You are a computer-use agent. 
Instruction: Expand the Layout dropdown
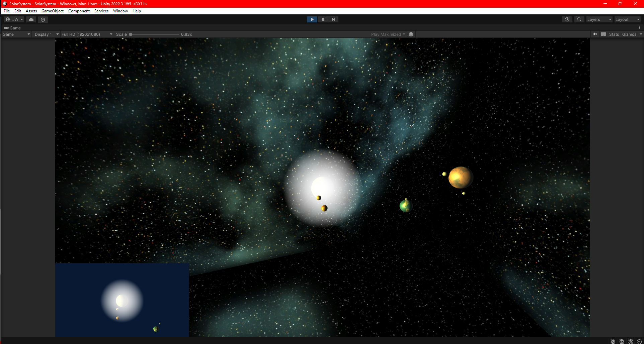point(627,19)
